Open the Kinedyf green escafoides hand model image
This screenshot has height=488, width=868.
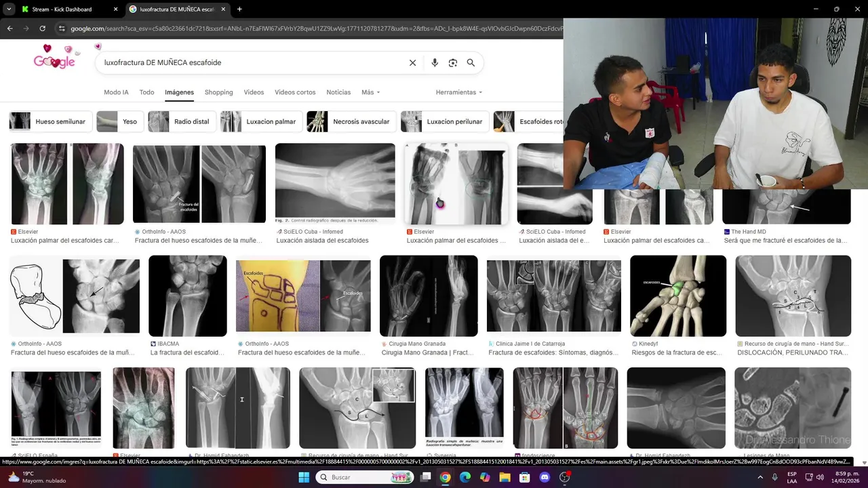[x=678, y=296]
